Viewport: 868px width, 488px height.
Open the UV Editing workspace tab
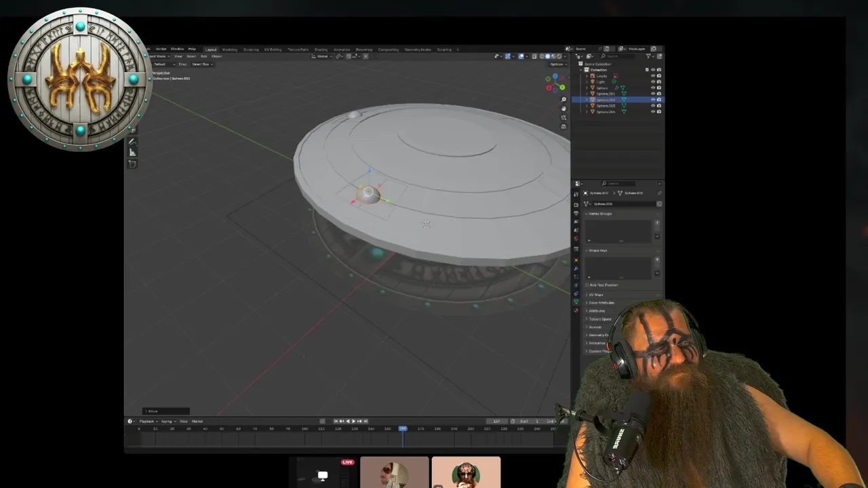273,49
